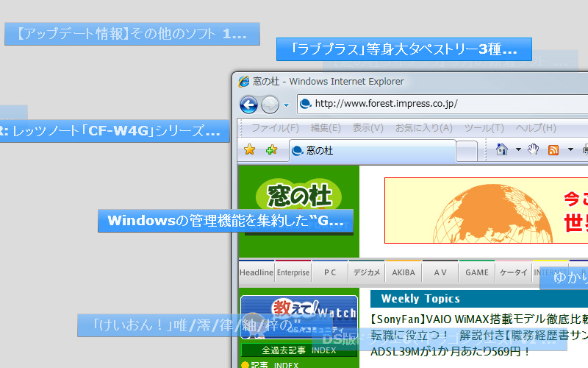Click floating headline Windowsの管理機能を集約した

coord(226,221)
